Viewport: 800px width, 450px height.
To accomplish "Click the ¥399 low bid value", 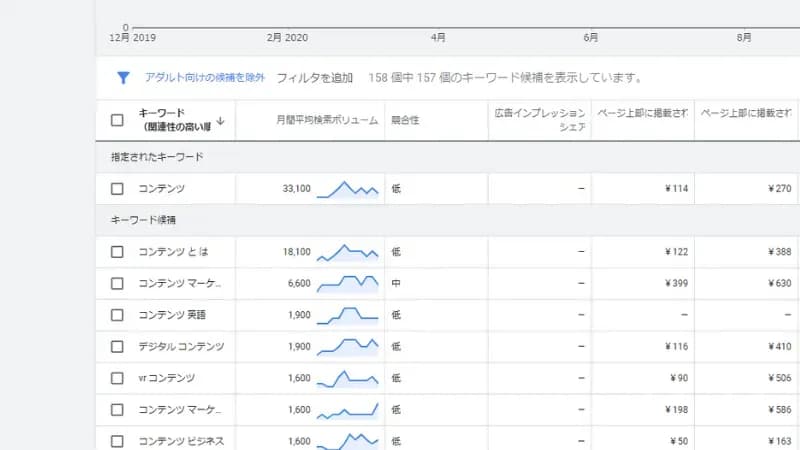I will pos(677,284).
